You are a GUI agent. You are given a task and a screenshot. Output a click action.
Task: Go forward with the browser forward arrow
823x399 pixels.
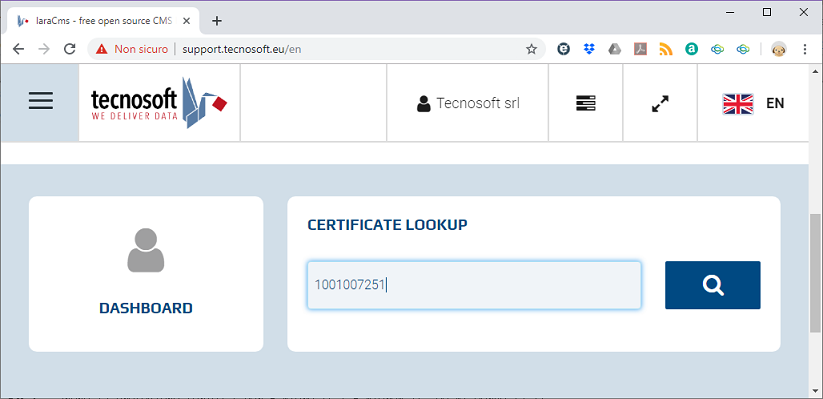[44, 49]
